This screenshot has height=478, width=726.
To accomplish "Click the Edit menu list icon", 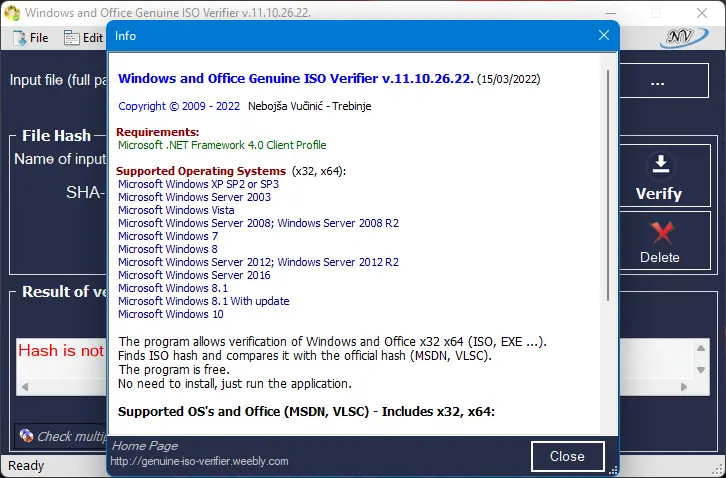I will [x=71, y=38].
